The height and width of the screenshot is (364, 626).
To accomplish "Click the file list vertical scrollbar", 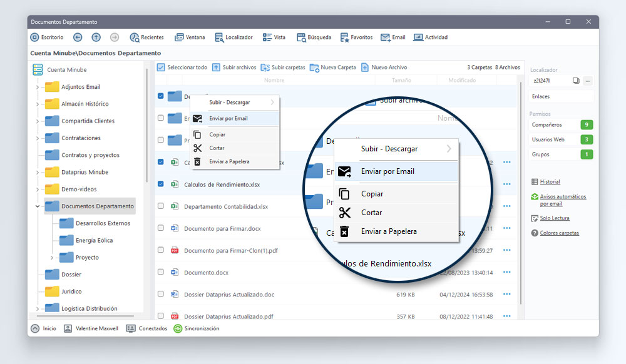I will click(x=521, y=193).
